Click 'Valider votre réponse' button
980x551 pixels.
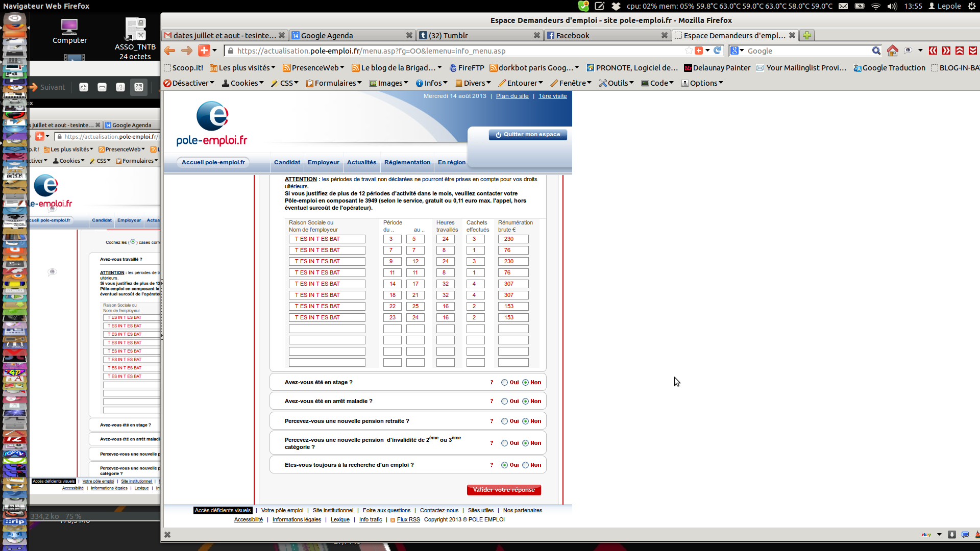(504, 490)
